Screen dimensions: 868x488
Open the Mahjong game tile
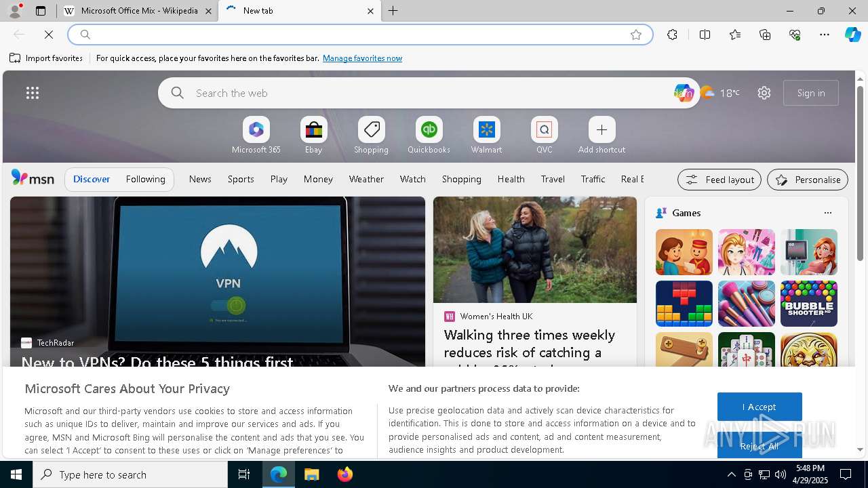pos(746,350)
